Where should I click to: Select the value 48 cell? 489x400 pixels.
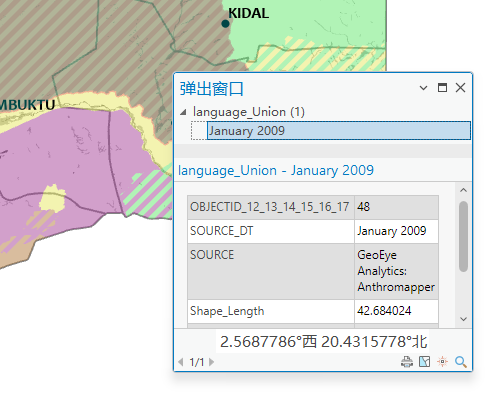[396, 207]
